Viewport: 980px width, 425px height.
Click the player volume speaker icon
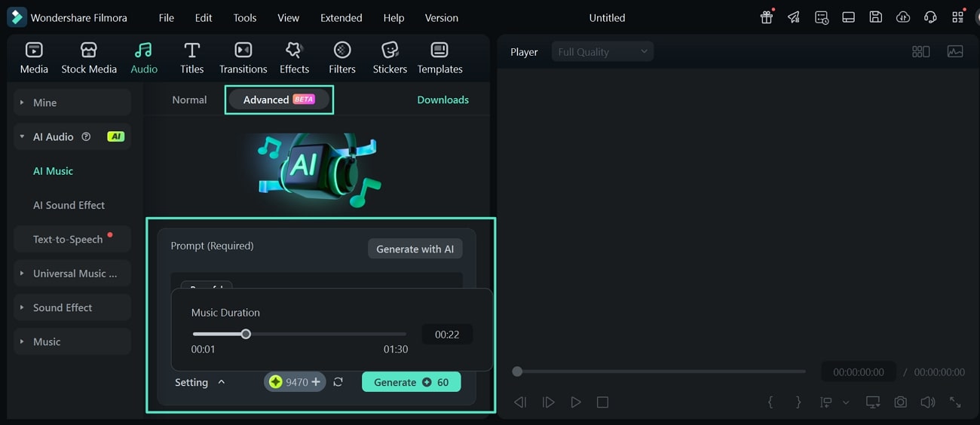[x=927, y=402]
